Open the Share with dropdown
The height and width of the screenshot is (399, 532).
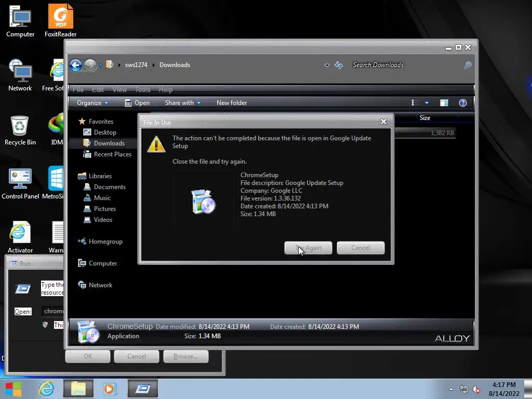coord(182,103)
